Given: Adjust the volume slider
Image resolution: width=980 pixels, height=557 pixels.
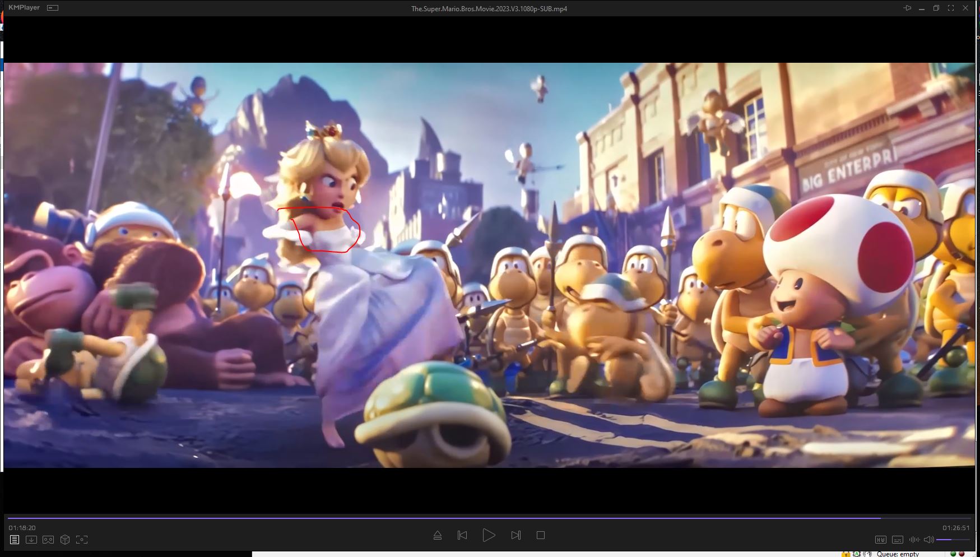Looking at the screenshot, I should pyautogui.click(x=953, y=540).
